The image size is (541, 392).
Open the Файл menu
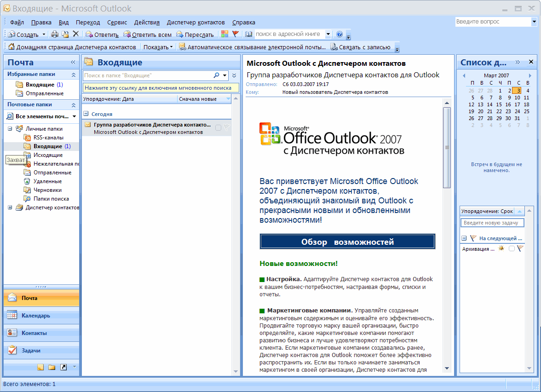tap(17, 23)
